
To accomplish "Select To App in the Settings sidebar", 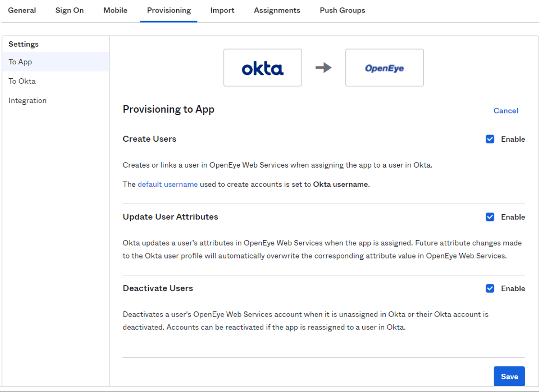I will pyautogui.click(x=20, y=61).
